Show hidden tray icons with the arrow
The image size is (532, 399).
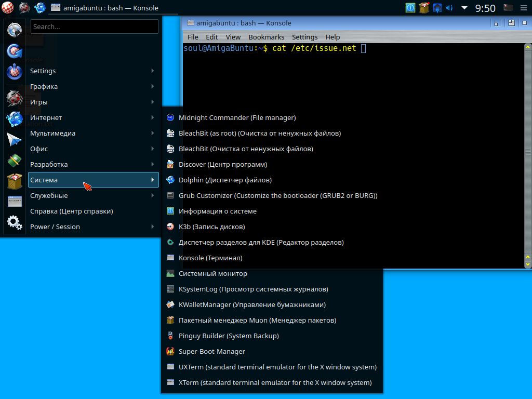click(464, 8)
